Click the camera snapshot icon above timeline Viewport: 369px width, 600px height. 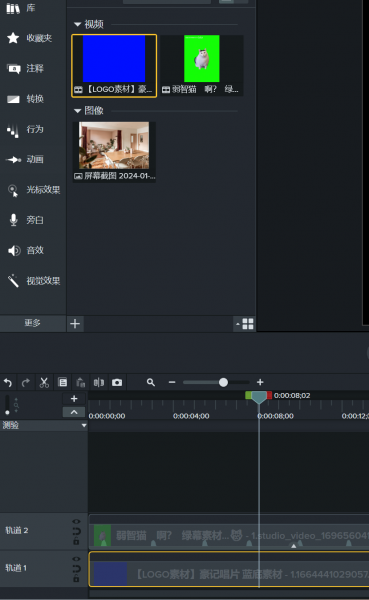pos(117,382)
